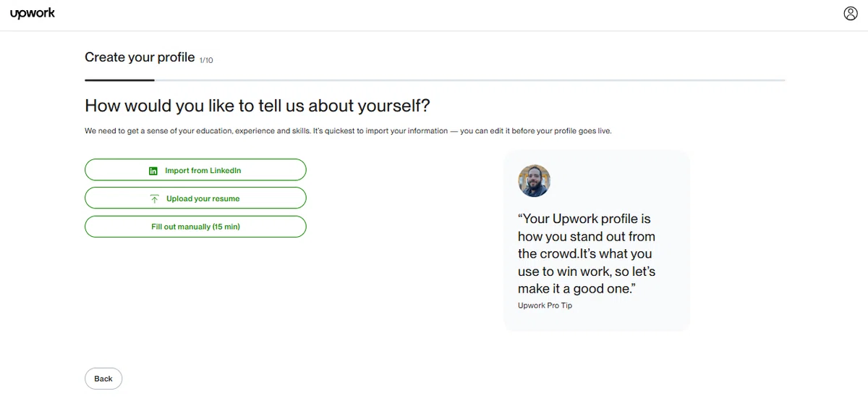
Task: Go Back to previous step
Action: 103,379
